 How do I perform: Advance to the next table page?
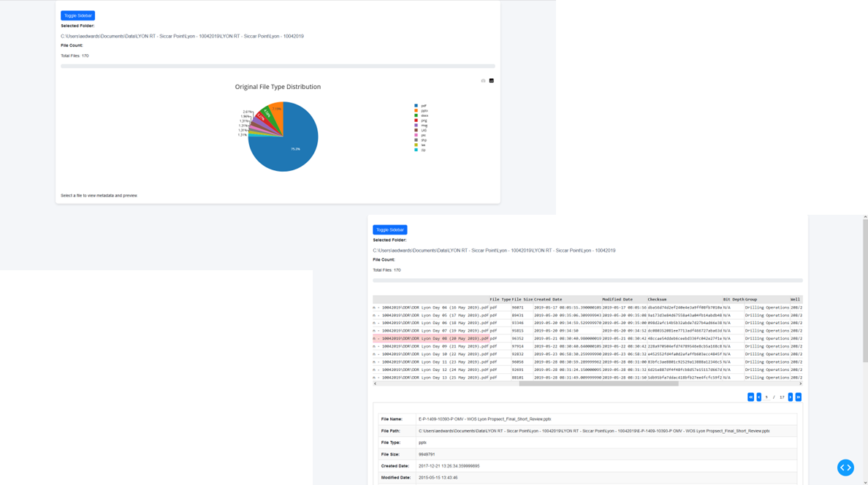[790, 397]
